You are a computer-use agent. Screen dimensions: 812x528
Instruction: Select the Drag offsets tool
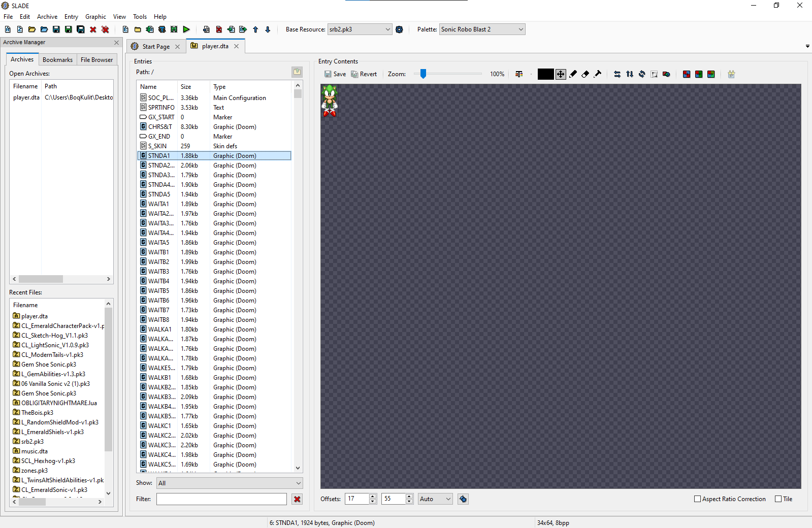(x=561, y=74)
